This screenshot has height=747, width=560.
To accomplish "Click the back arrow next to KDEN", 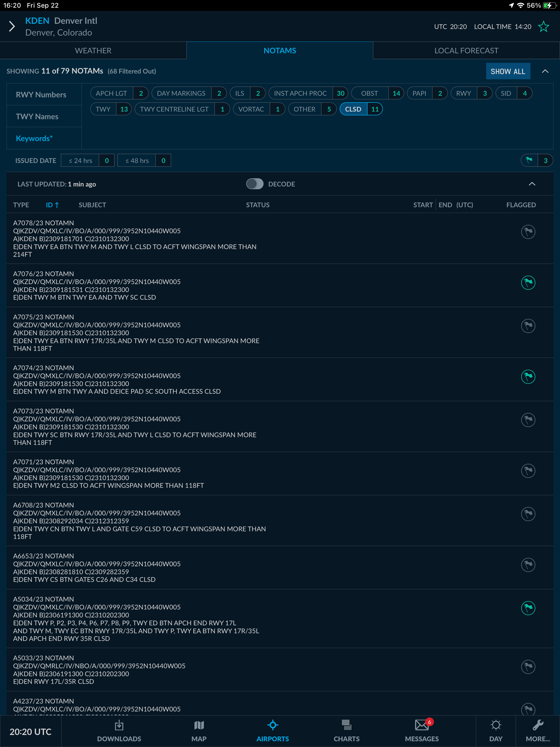I will tap(12, 26).
